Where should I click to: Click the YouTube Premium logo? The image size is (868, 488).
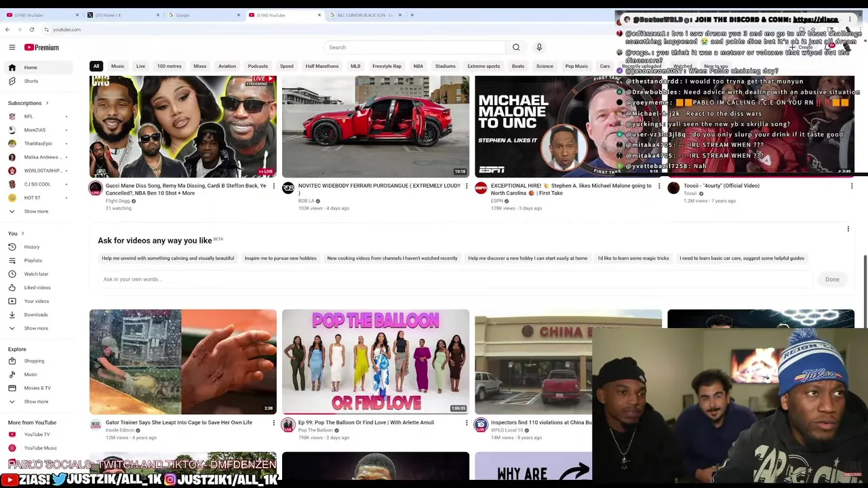pyautogui.click(x=41, y=47)
